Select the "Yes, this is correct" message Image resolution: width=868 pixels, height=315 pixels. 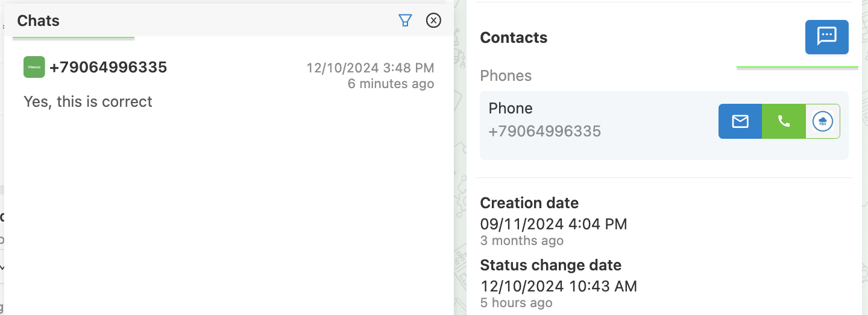[88, 101]
